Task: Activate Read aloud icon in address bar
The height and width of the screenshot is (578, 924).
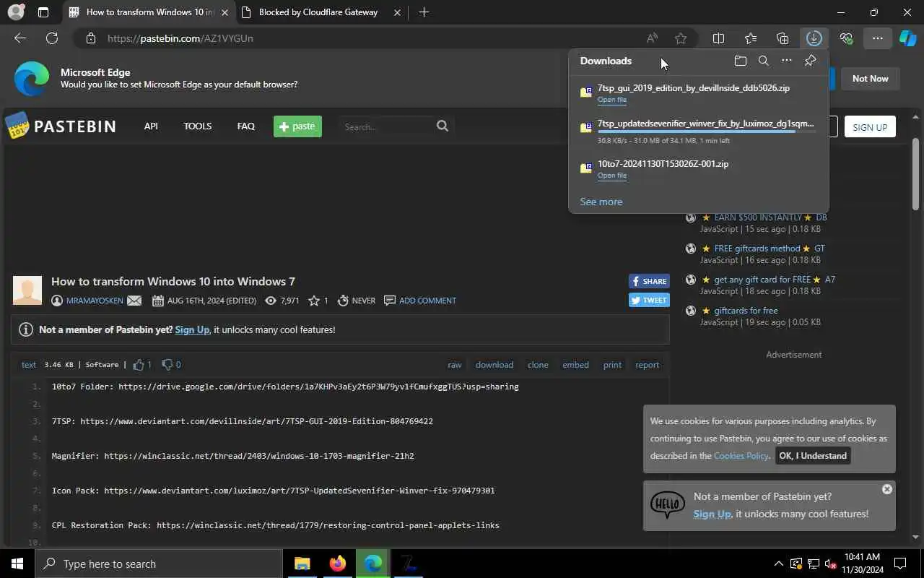Action: pos(652,38)
